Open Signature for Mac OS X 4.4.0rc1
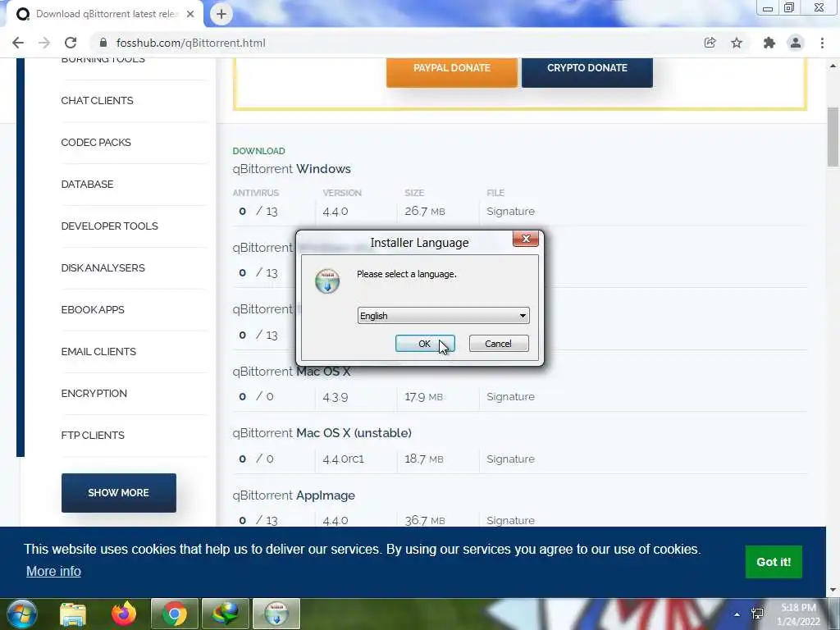This screenshot has height=630, width=840. tap(510, 459)
